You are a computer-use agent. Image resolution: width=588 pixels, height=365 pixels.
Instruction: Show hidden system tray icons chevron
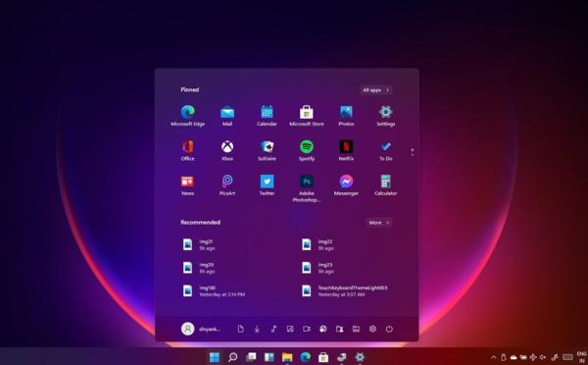pos(494,357)
